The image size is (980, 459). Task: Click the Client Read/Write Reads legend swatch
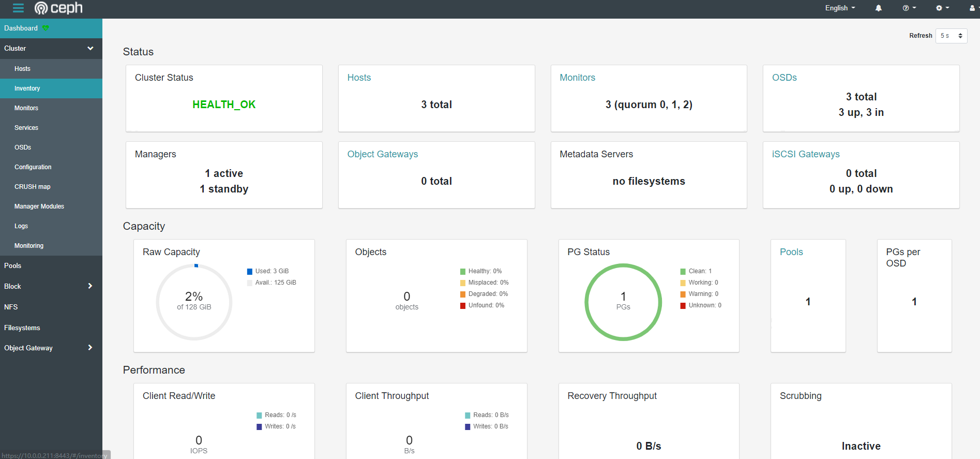click(259, 416)
